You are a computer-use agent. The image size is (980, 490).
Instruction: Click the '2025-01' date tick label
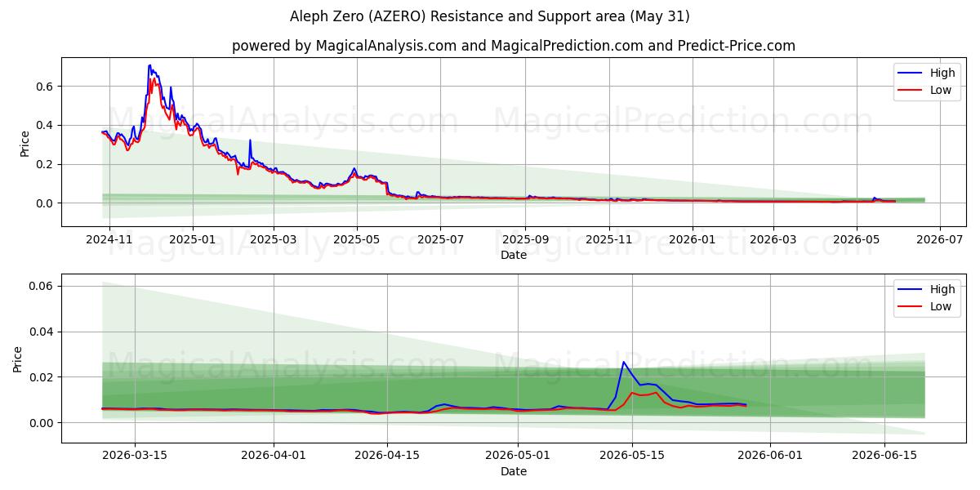(x=193, y=239)
